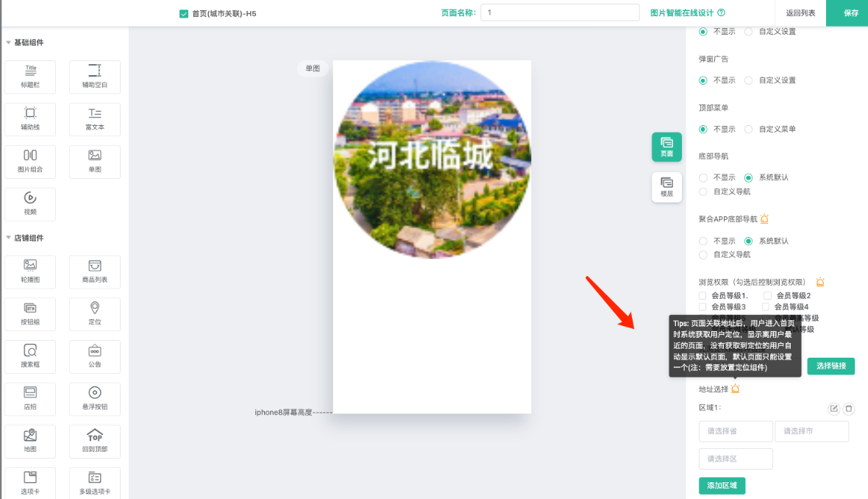Check the 会员等级2 permission checkbox
Image resolution: width=868 pixels, height=499 pixels.
click(x=767, y=295)
